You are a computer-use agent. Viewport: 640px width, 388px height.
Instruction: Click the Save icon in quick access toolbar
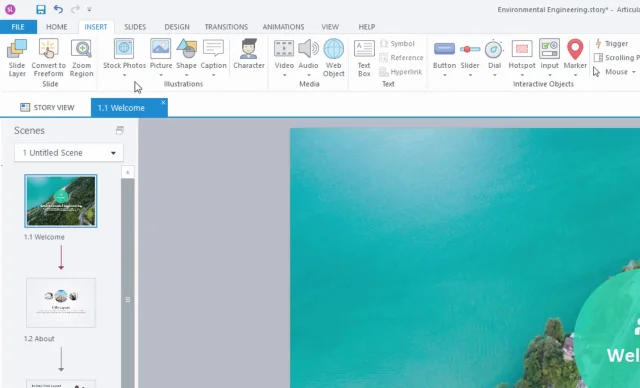point(41,9)
